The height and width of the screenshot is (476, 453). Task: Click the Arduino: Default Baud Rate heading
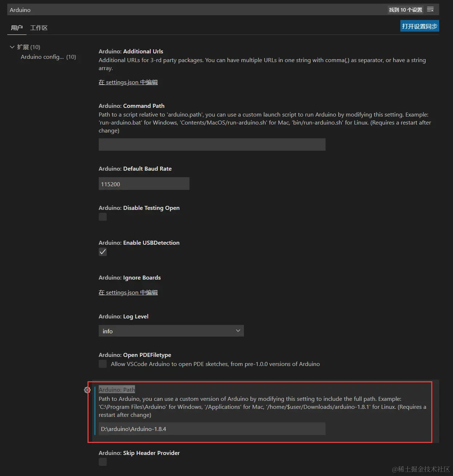pyautogui.click(x=135, y=168)
